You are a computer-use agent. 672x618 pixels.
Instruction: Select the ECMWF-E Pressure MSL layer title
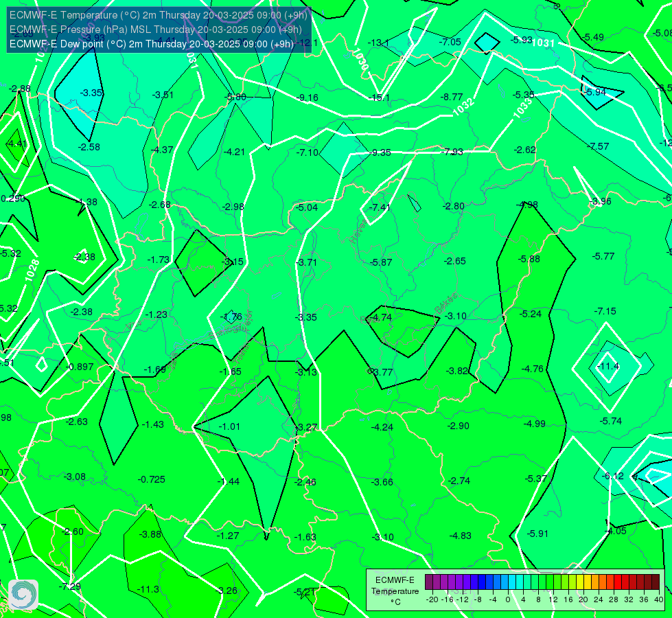click(x=156, y=30)
